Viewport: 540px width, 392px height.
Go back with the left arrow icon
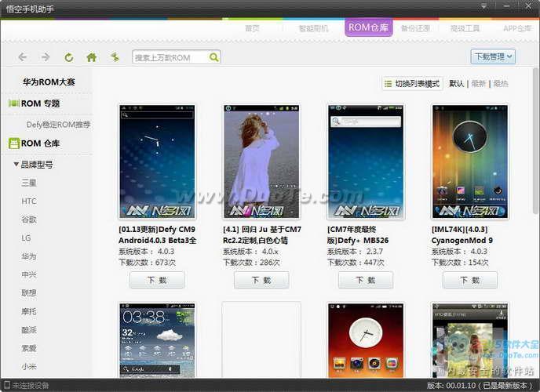click(x=23, y=57)
